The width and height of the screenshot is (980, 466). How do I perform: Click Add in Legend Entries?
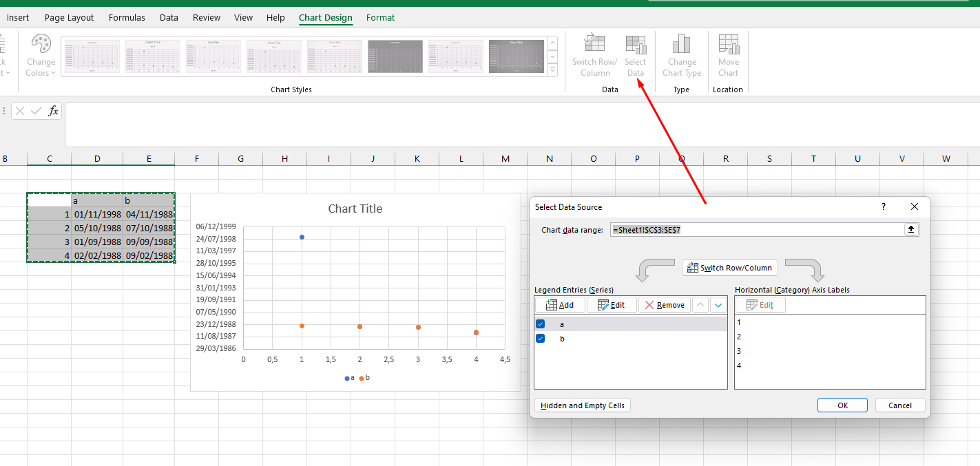560,305
